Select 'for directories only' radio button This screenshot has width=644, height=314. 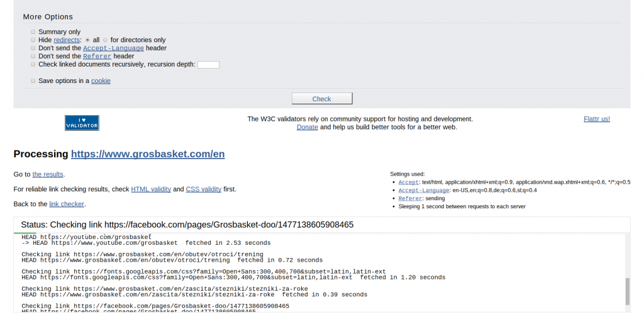tap(106, 40)
